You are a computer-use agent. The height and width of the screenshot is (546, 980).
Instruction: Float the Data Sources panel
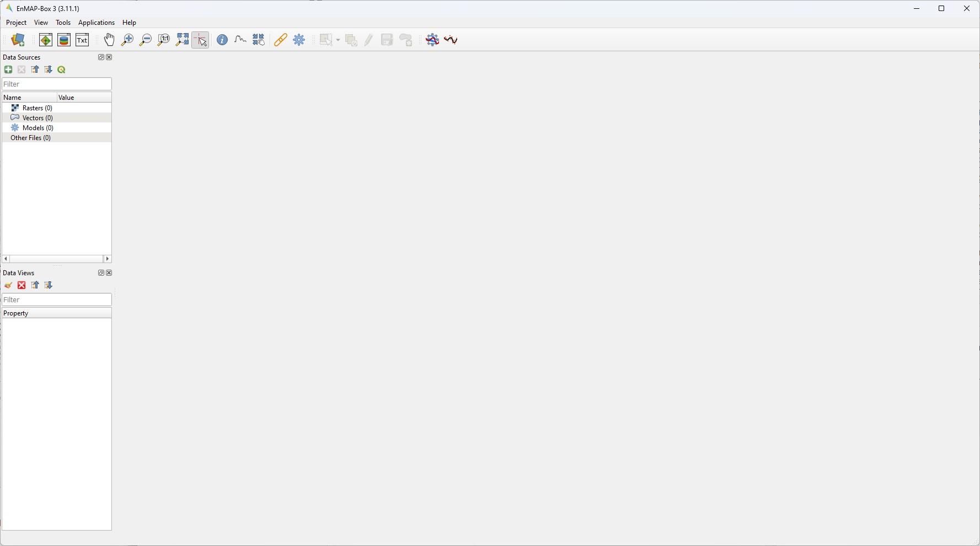pyautogui.click(x=101, y=57)
